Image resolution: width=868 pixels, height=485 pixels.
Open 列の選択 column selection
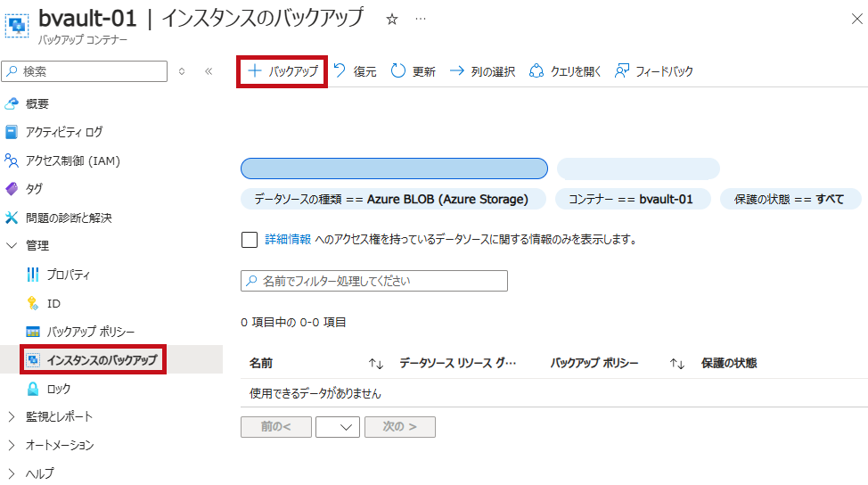tap(482, 71)
